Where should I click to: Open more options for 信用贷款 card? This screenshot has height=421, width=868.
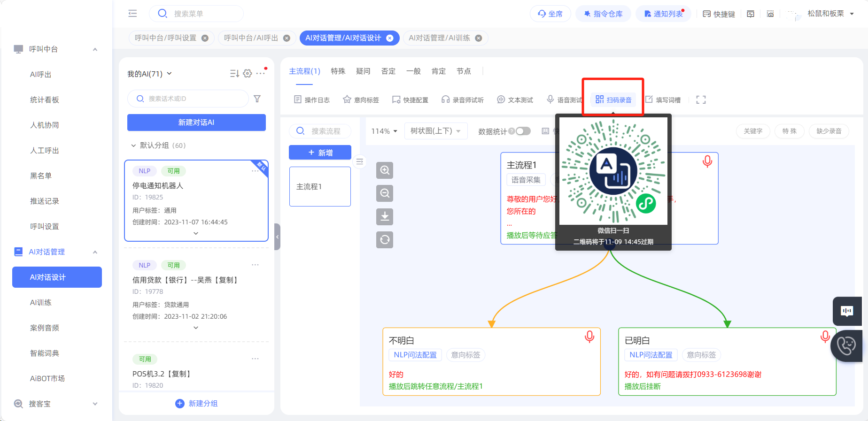tap(255, 265)
